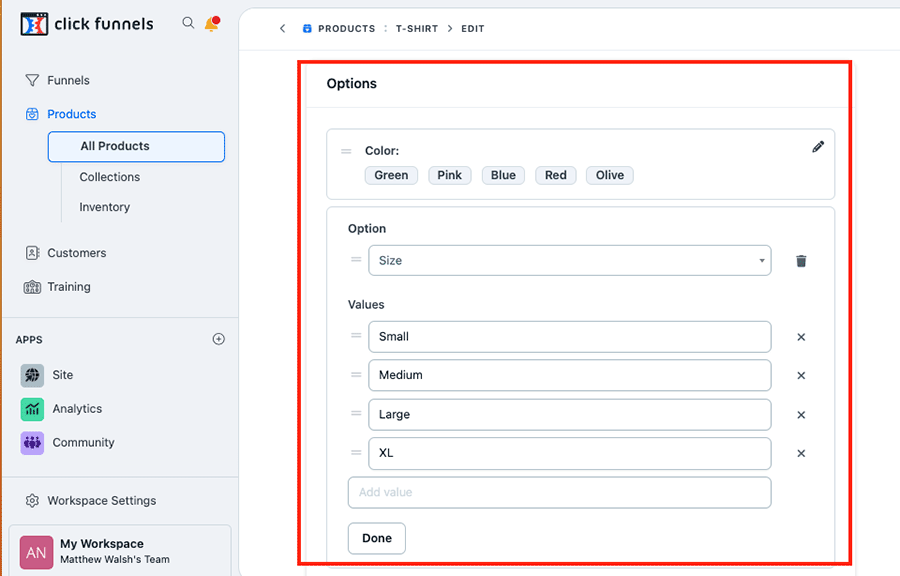The height and width of the screenshot is (576, 900).
Task: Click the Values label
Action: tap(366, 305)
